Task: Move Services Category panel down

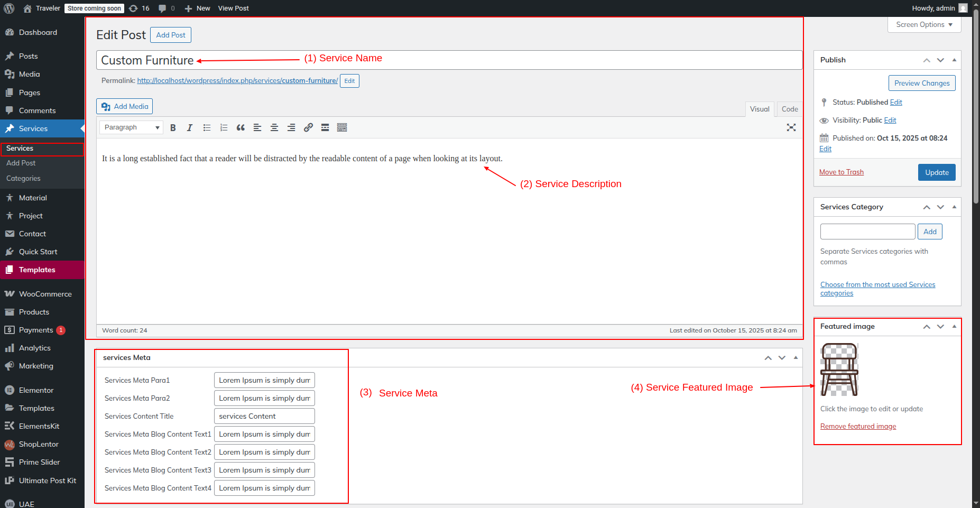Action: [x=940, y=207]
